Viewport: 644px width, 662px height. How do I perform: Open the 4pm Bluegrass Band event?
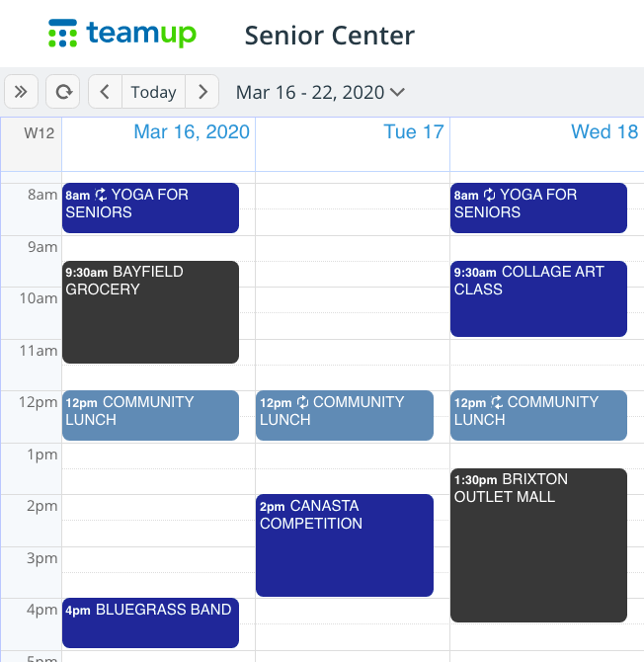(x=150, y=622)
